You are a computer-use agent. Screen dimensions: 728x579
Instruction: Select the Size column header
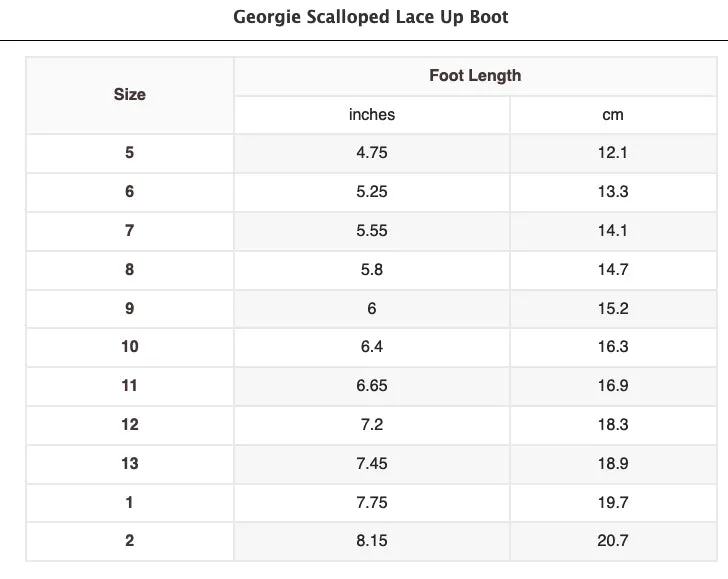tap(130, 95)
